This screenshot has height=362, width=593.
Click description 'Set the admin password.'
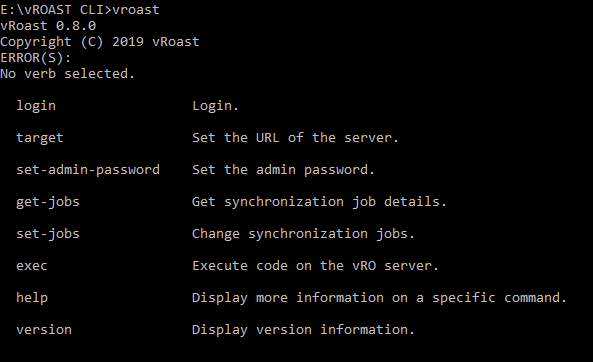pos(283,170)
